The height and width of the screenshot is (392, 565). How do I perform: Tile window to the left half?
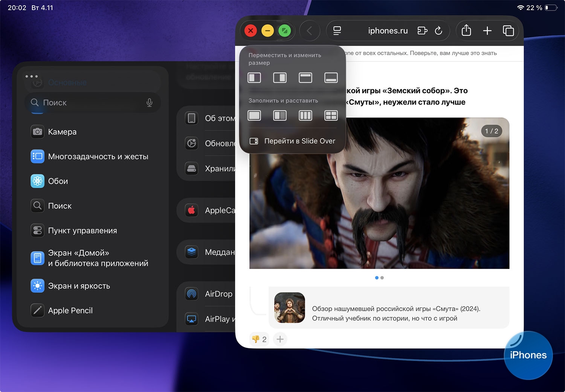[x=254, y=78]
